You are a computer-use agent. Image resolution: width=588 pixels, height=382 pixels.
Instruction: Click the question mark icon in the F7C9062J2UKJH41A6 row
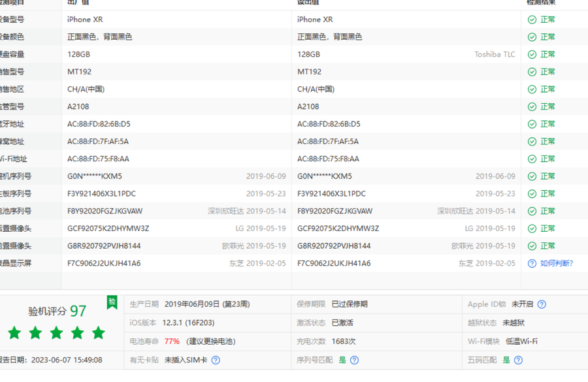[532, 264]
